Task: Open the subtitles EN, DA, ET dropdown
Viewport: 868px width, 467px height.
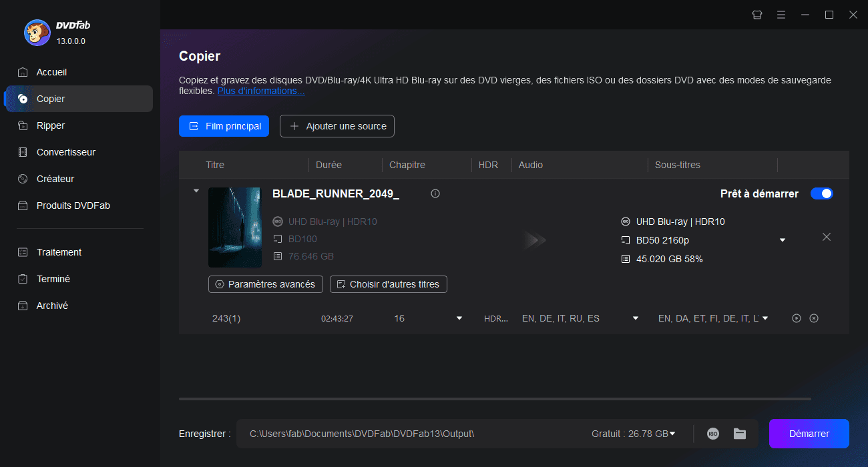Action: (765, 318)
